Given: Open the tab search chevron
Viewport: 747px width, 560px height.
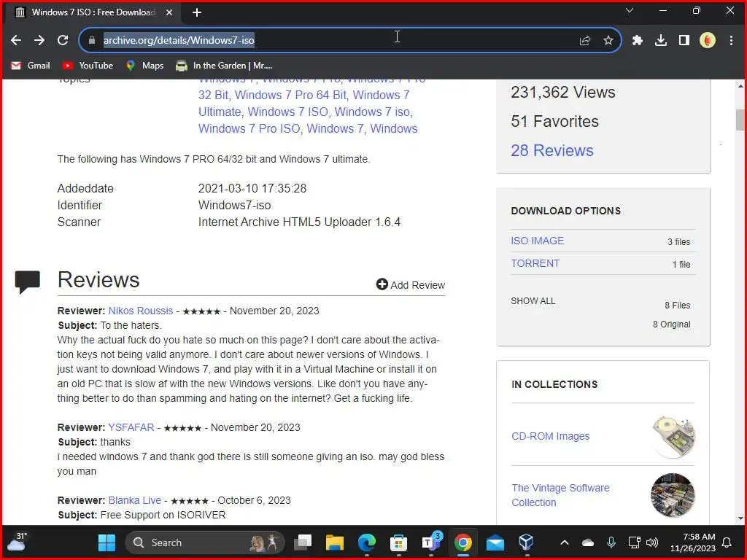Looking at the screenshot, I should 630,10.
